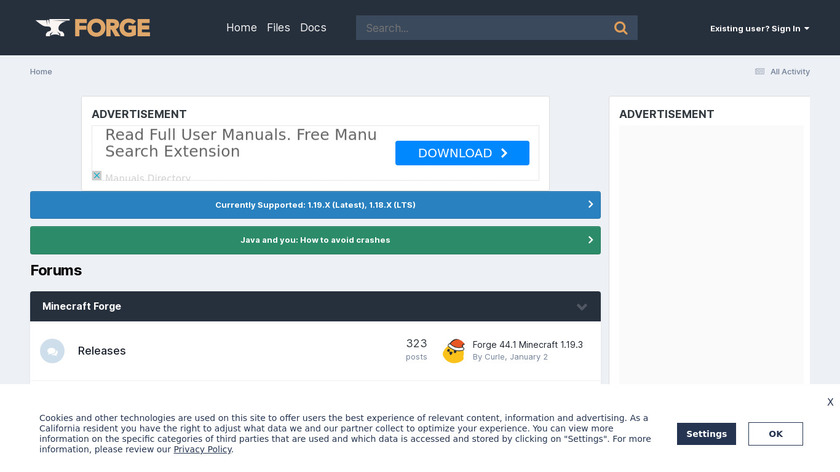
Task: Open Java and you crash guide banner
Action: click(315, 240)
